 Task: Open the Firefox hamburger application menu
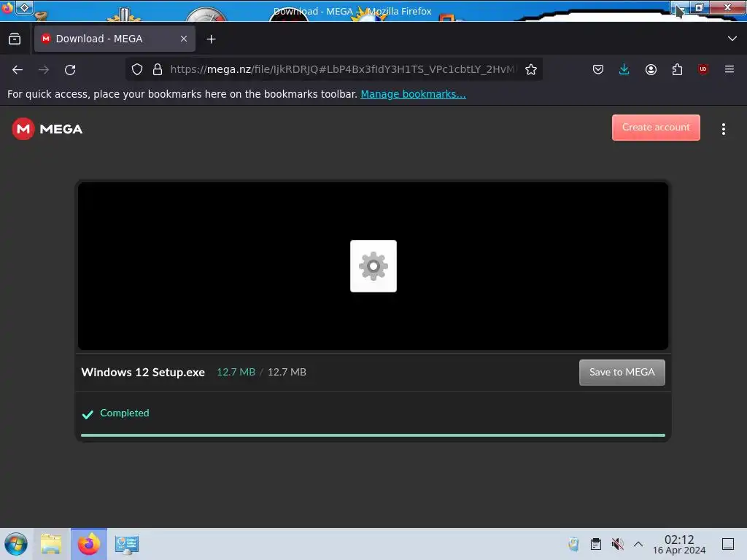(729, 69)
